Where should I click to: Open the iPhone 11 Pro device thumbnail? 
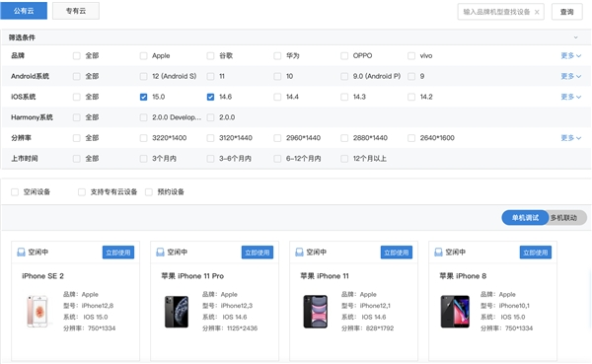(x=177, y=312)
